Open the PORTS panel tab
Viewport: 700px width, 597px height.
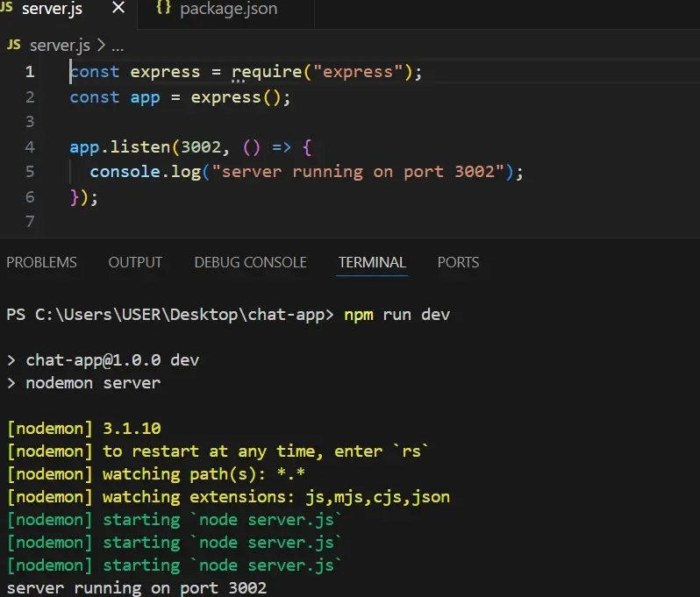[458, 262]
